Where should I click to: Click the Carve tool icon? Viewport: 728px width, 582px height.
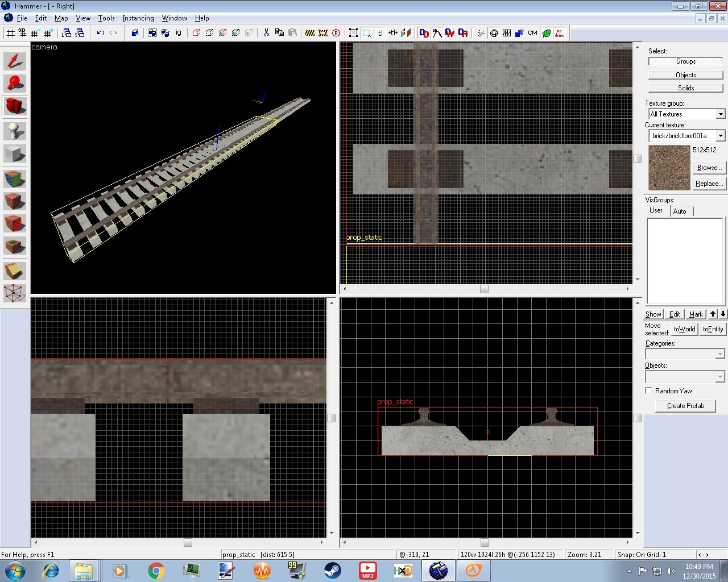point(135,33)
